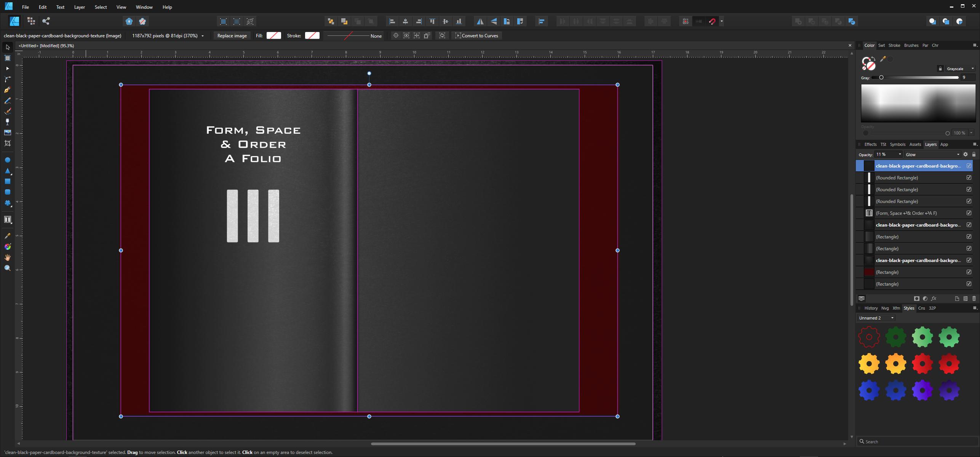
Task: Select the Fill/Gradient tool
Action: pos(7,246)
